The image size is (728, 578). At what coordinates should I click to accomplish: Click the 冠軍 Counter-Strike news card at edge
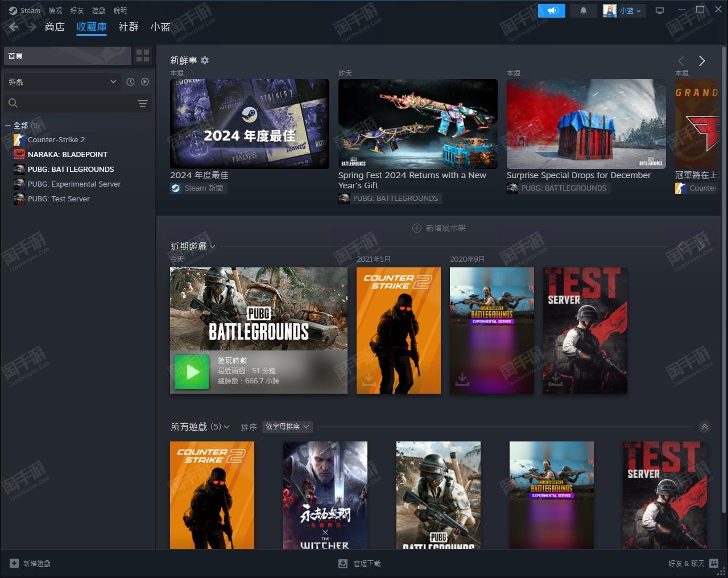(x=698, y=123)
